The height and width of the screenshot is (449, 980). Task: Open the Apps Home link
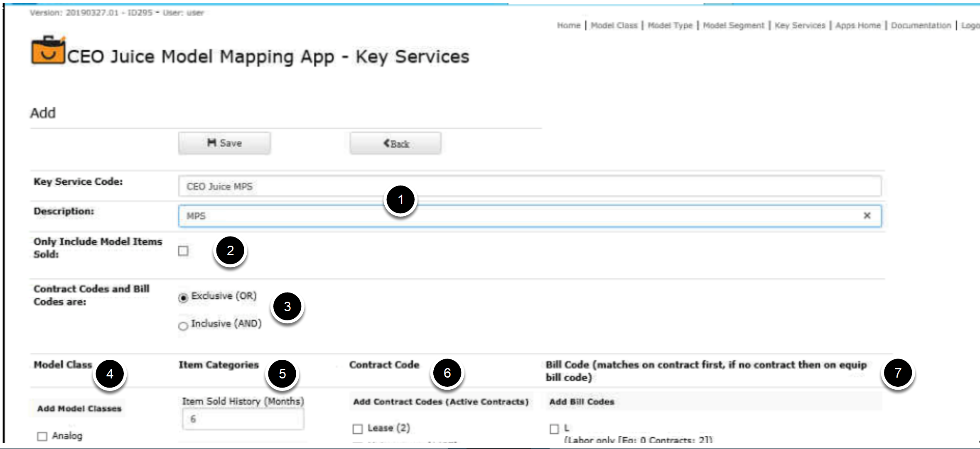[x=858, y=25]
